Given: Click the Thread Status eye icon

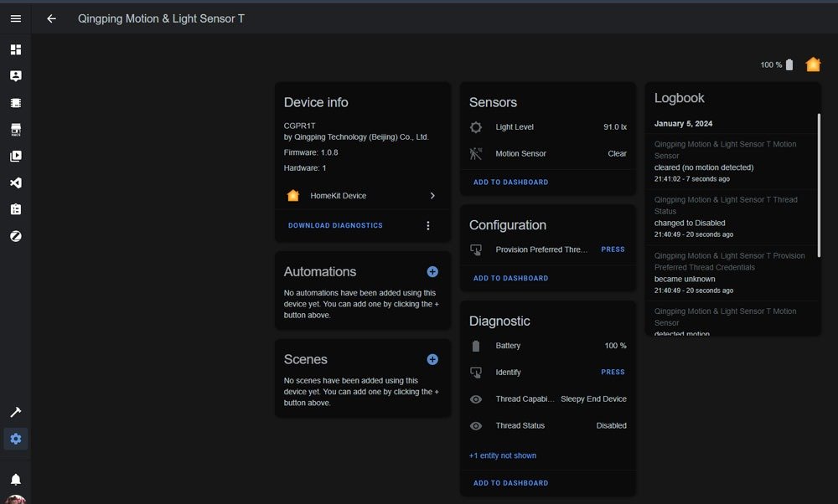Looking at the screenshot, I should [476, 425].
